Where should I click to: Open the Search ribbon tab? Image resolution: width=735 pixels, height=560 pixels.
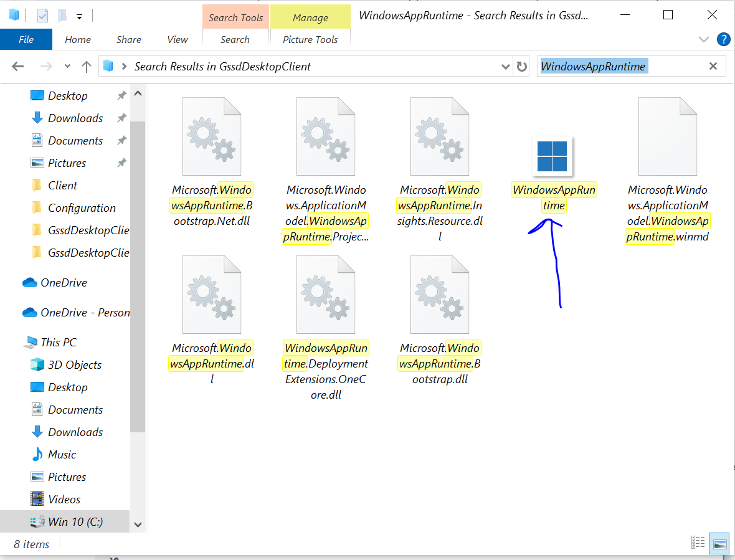235,40
